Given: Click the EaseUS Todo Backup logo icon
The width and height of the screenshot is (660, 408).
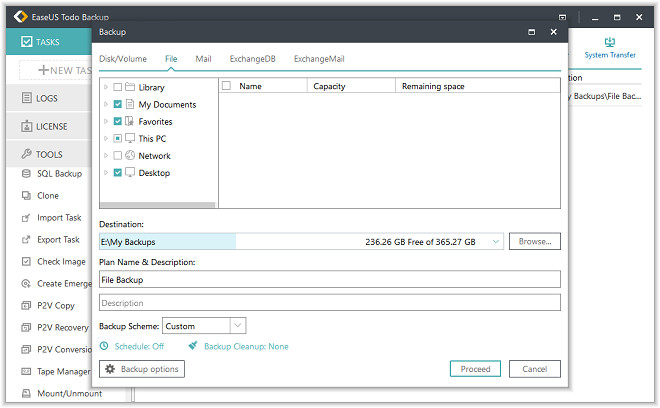Looking at the screenshot, I should click(x=21, y=16).
